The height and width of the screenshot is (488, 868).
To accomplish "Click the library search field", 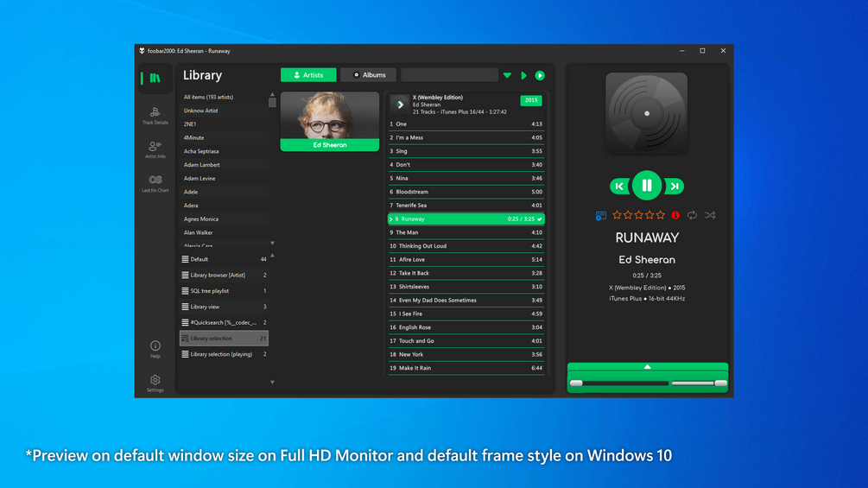I will click(449, 74).
